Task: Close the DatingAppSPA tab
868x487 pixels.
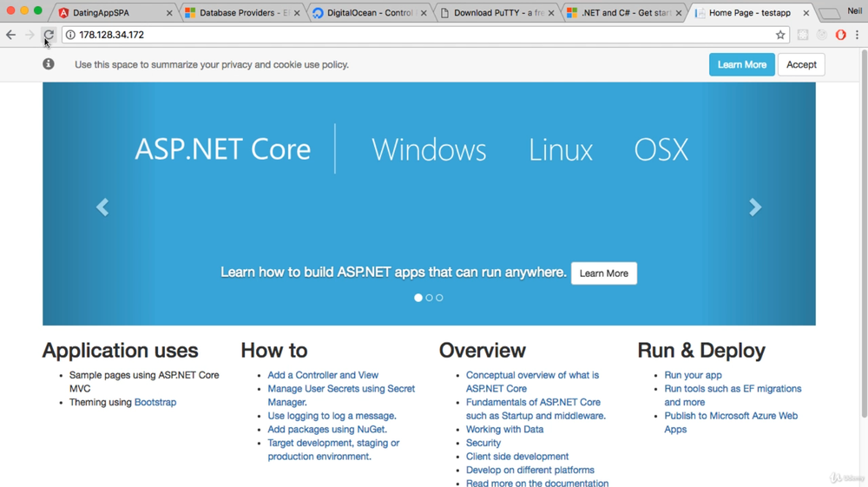Action: click(x=169, y=13)
